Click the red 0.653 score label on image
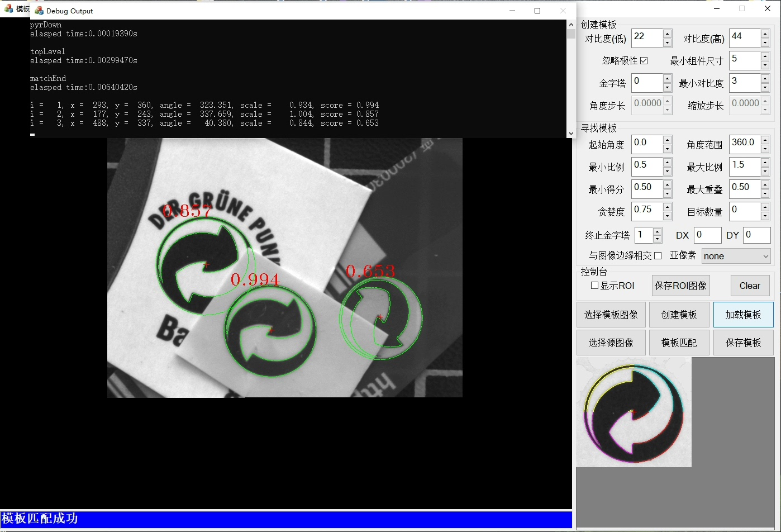This screenshot has height=532, width=781. 370,271
